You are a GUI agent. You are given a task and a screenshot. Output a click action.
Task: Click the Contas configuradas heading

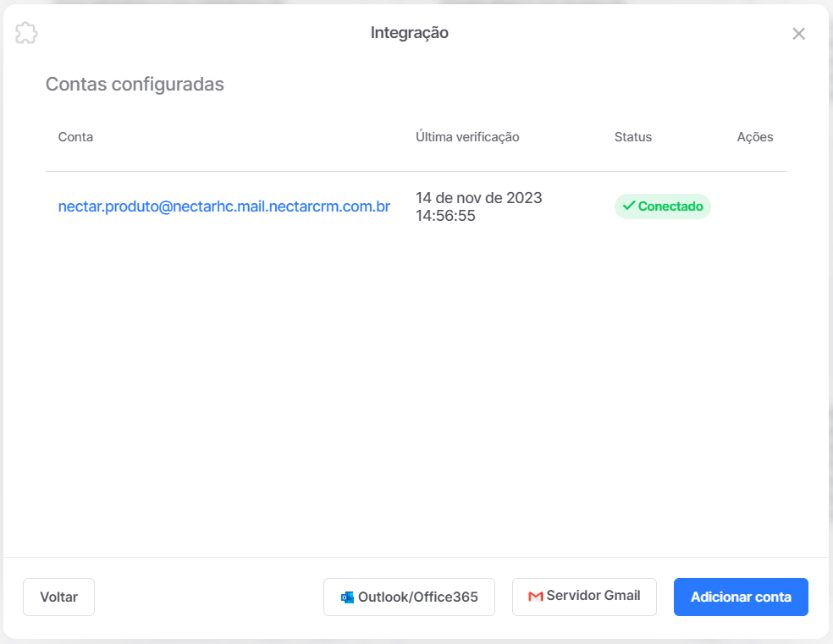[x=135, y=84]
